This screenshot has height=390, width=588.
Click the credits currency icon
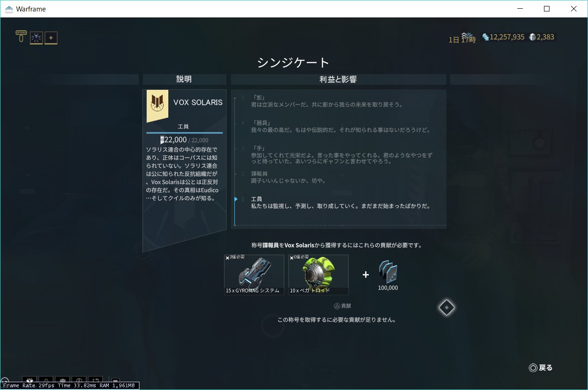(486, 37)
